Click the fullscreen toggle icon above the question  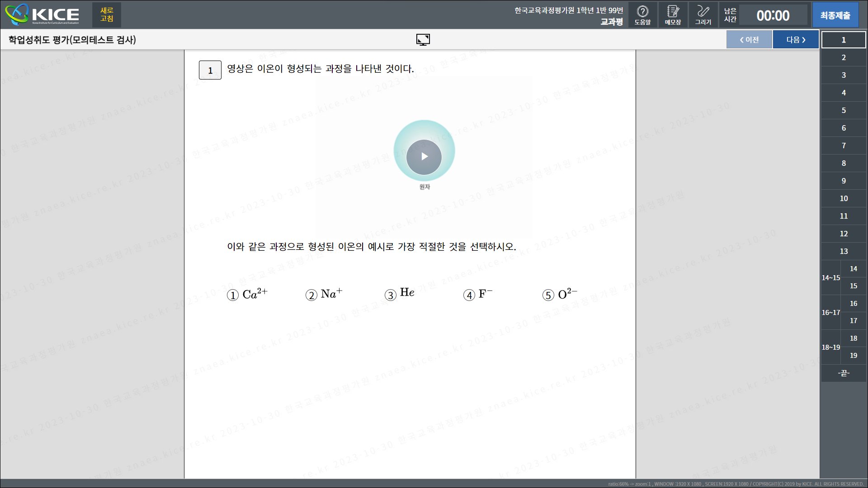423,39
